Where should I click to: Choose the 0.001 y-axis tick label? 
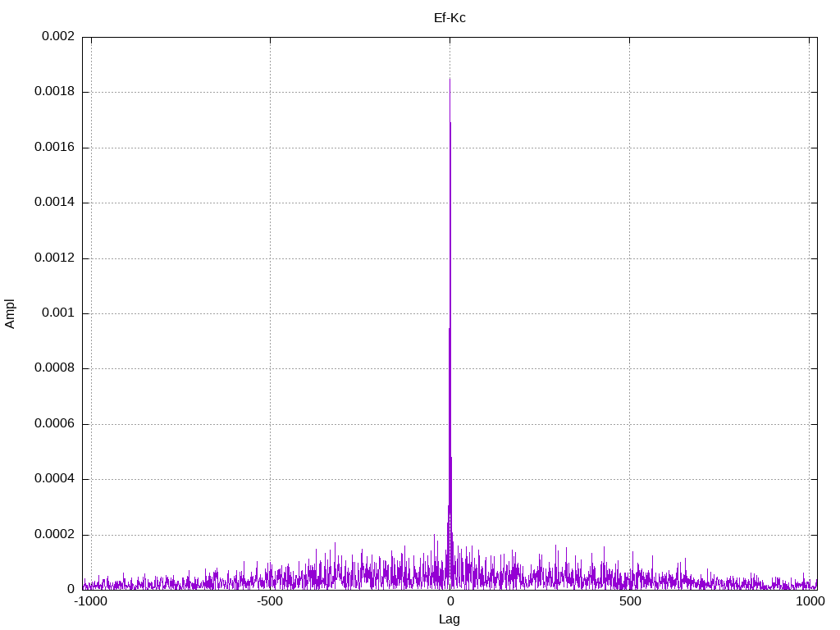(x=57, y=313)
